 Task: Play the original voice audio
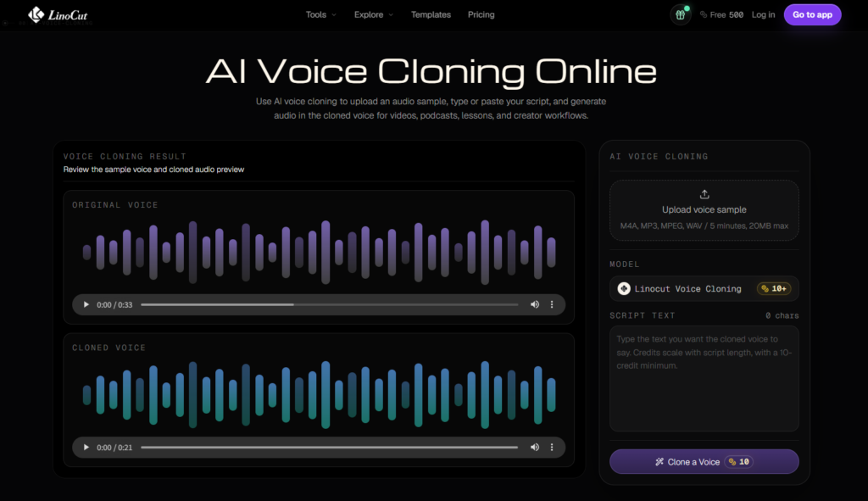(86, 304)
